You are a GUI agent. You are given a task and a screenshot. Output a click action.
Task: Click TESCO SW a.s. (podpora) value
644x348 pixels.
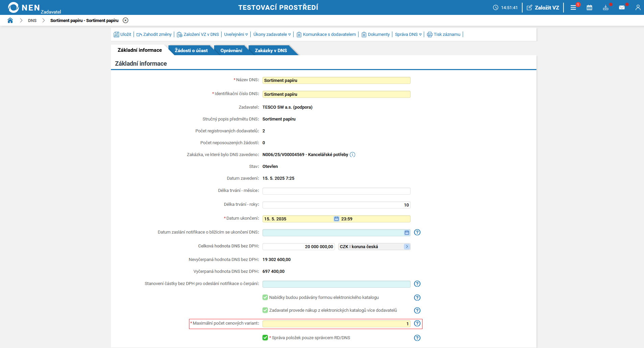287,107
